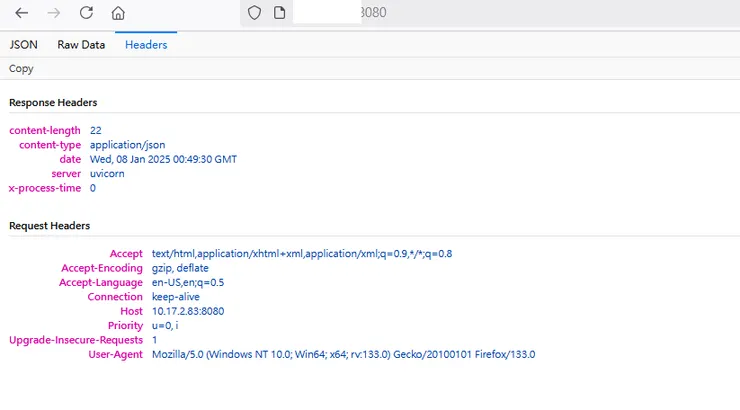Image resolution: width=740 pixels, height=410 pixels.
Task: Click the Copy button
Action: point(21,69)
